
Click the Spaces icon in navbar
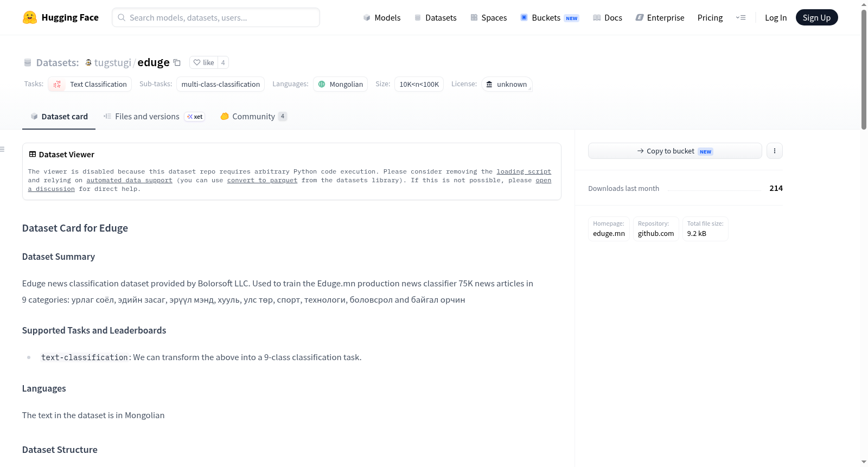tap(474, 17)
